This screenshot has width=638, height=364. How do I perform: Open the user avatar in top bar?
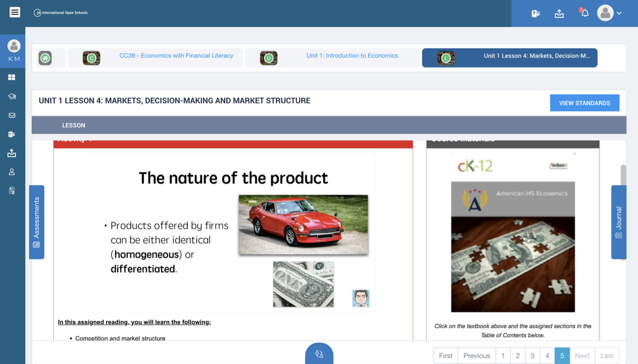[x=605, y=13]
